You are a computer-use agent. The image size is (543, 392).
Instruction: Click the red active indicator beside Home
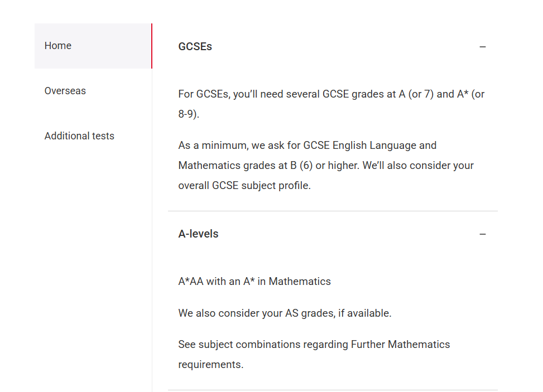tap(152, 46)
